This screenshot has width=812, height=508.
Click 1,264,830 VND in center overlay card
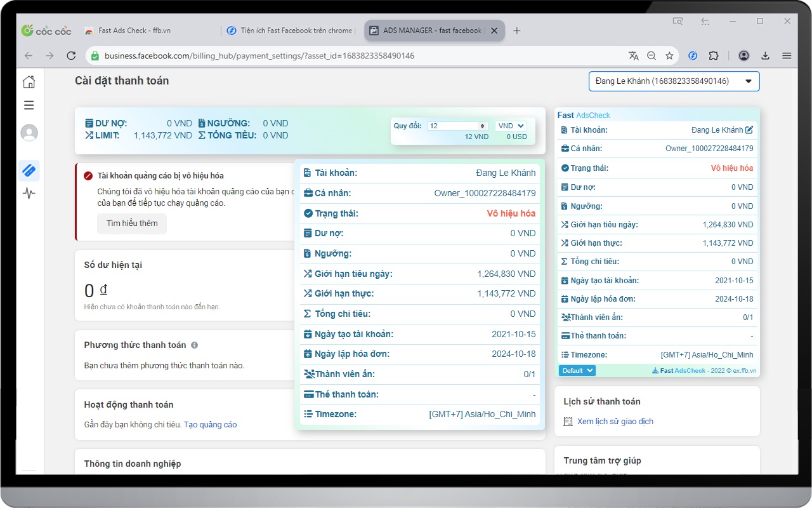point(506,274)
